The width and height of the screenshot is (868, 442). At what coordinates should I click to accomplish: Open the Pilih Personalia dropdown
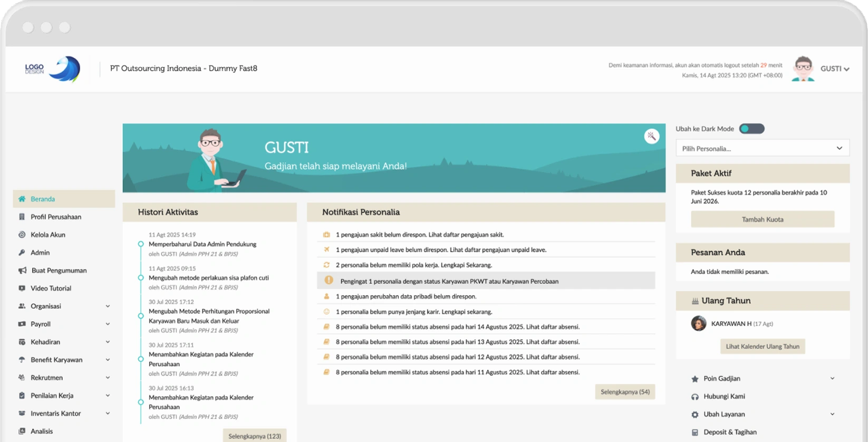click(x=762, y=148)
